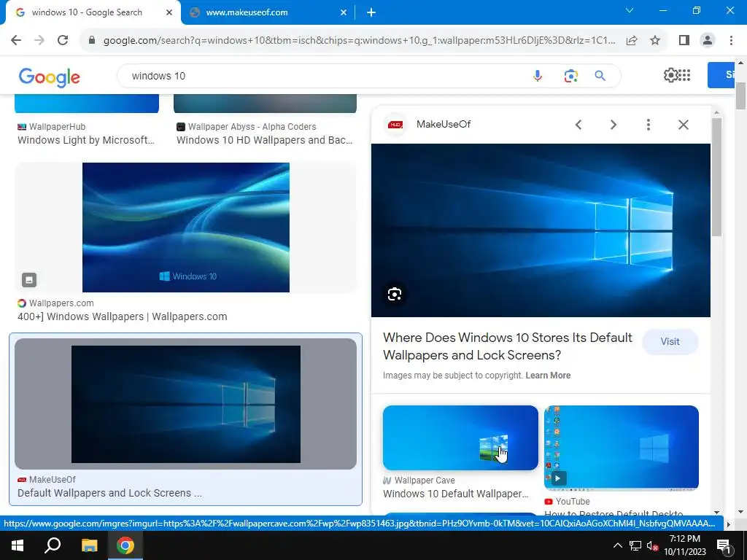This screenshot has height=560, width=747.
Task: Click muted volume icon in tray
Action: [652, 545]
